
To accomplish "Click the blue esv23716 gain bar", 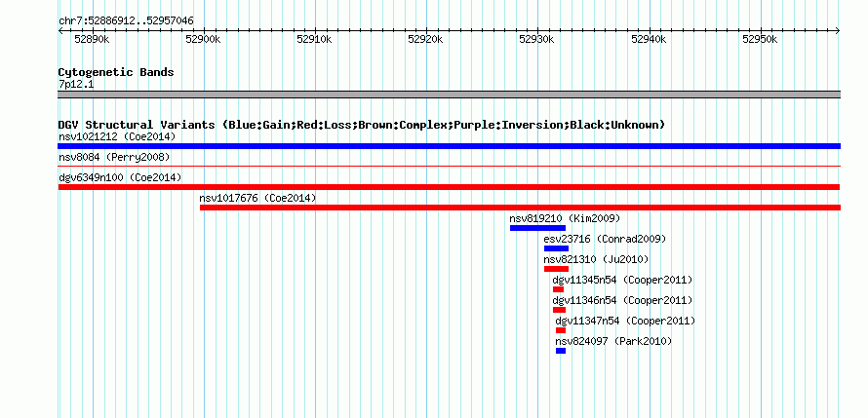I will tap(556, 248).
